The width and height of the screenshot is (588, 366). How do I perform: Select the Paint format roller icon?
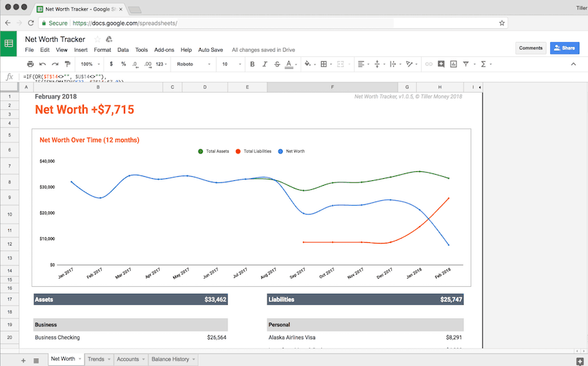[67, 64]
